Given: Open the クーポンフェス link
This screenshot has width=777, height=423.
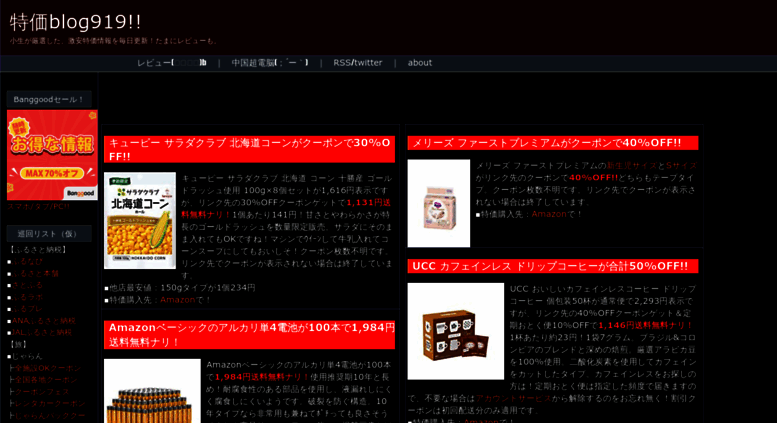Looking at the screenshot, I should (x=42, y=392).
